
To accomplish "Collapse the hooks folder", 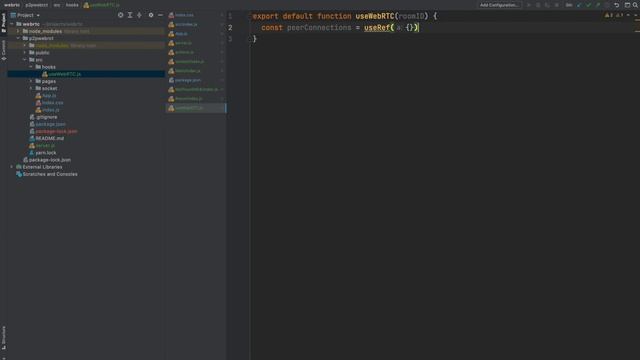I will 31,67.
